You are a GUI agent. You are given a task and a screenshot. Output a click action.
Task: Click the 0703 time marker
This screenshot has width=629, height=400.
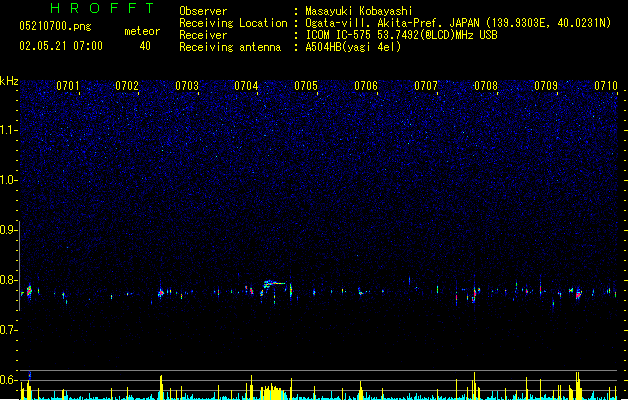187,86
